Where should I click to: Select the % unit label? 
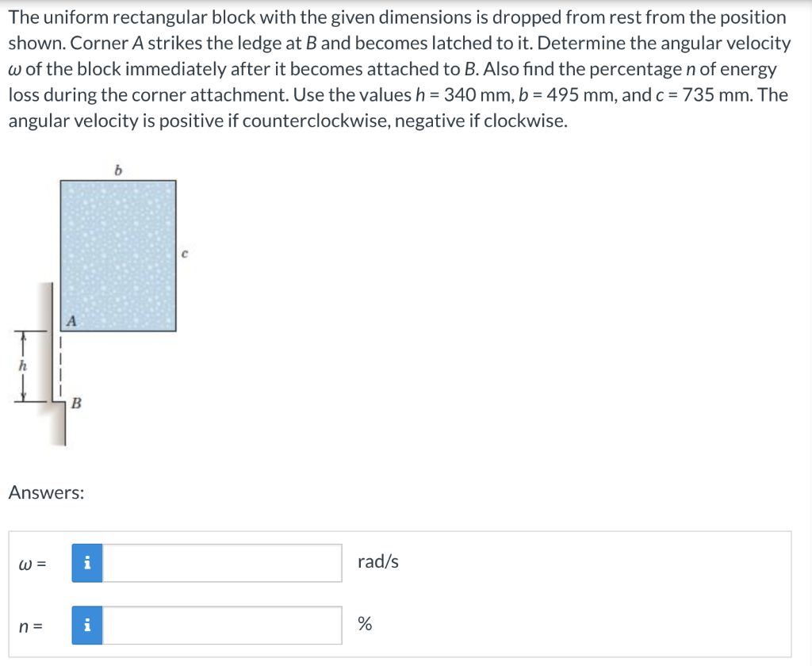(x=365, y=626)
